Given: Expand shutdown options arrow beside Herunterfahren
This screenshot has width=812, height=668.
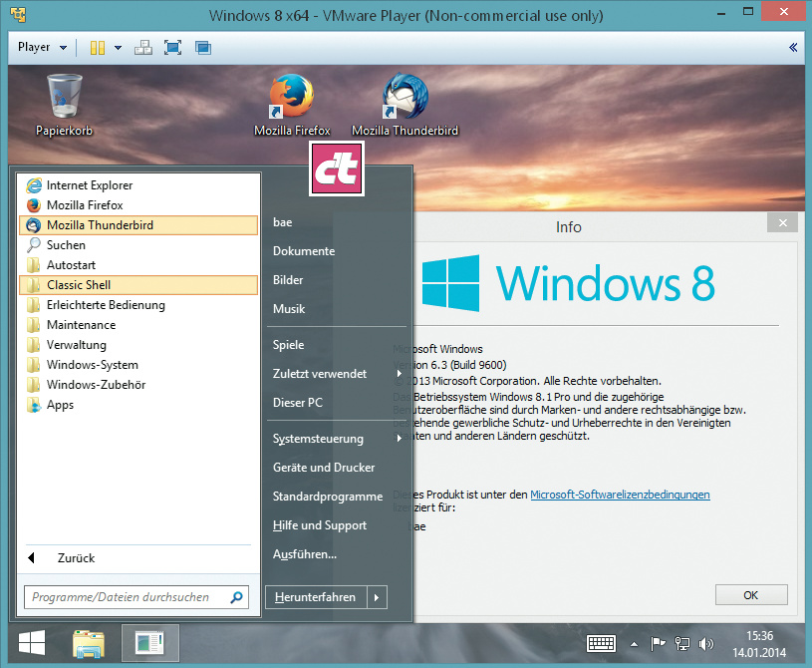Looking at the screenshot, I should (376, 597).
